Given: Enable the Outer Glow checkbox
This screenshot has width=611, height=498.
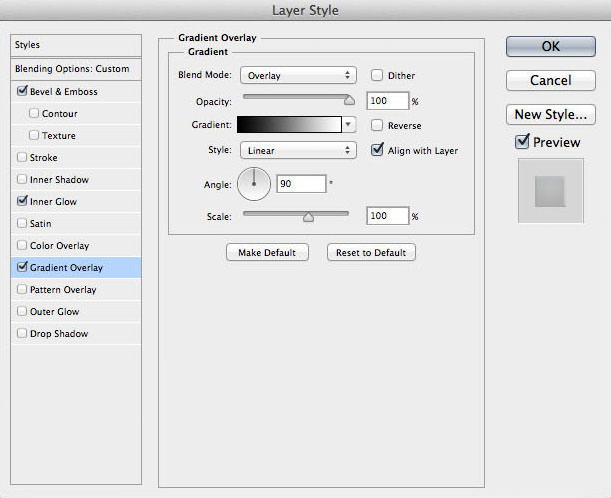Looking at the screenshot, I should pyautogui.click(x=22, y=311).
